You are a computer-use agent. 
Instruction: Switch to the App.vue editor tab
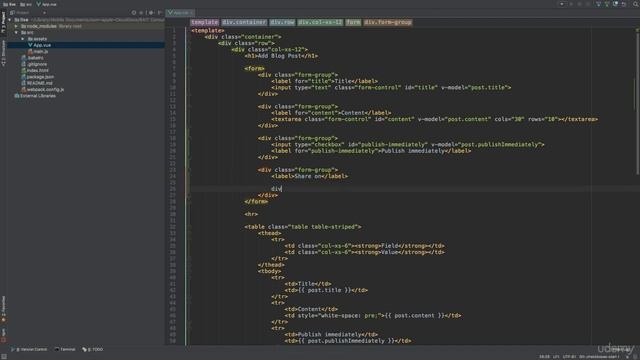pyautogui.click(x=180, y=13)
